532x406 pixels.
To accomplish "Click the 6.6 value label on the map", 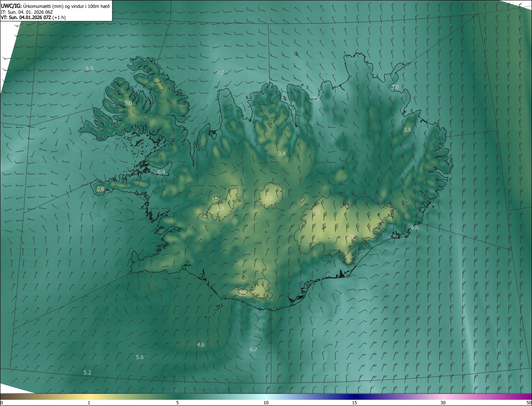I will click(x=415, y=227).
